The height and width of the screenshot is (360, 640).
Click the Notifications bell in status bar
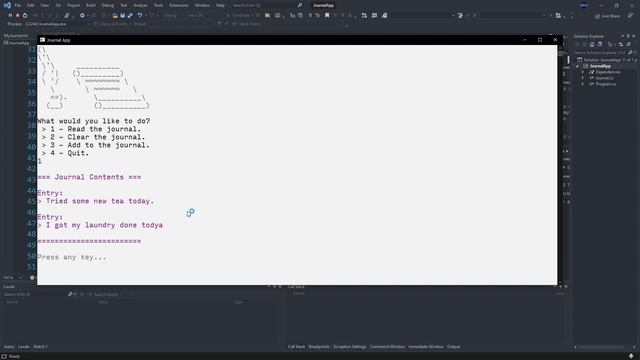pyautogui.click(x=631, y=356)
